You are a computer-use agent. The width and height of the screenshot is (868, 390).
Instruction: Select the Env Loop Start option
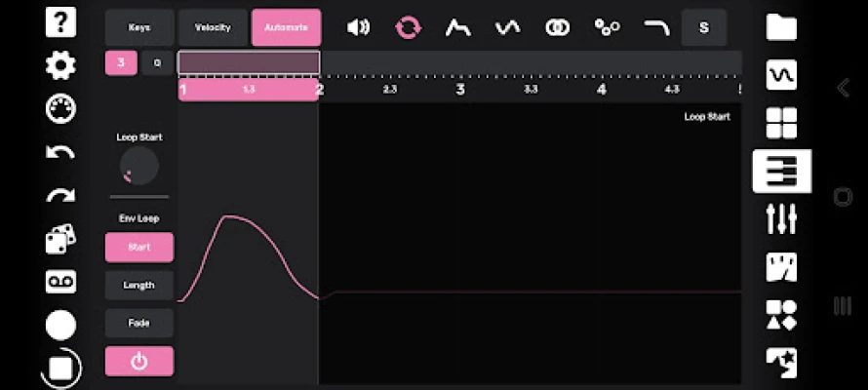[138, 248]
